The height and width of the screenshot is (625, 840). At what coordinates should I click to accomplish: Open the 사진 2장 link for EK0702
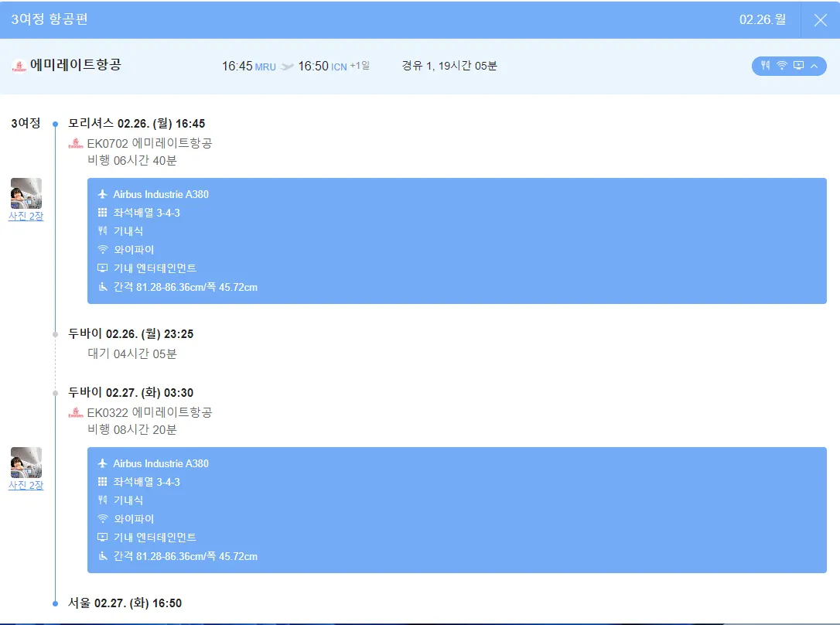tap(26, 217)
